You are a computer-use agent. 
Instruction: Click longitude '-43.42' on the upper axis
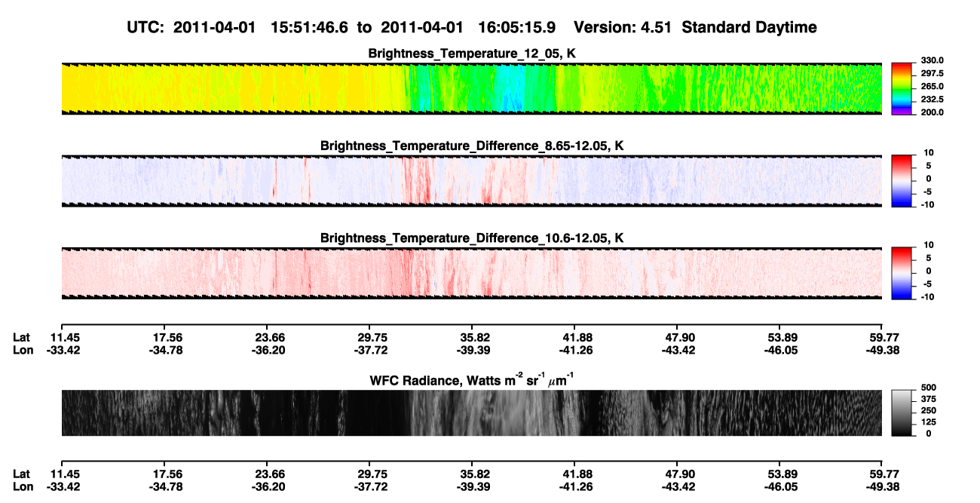click(677, 350)
